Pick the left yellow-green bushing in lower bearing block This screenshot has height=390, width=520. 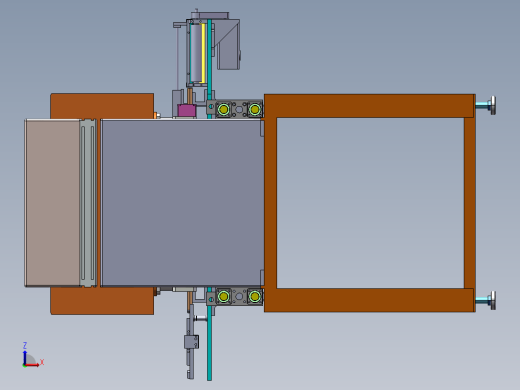[223, 296]
